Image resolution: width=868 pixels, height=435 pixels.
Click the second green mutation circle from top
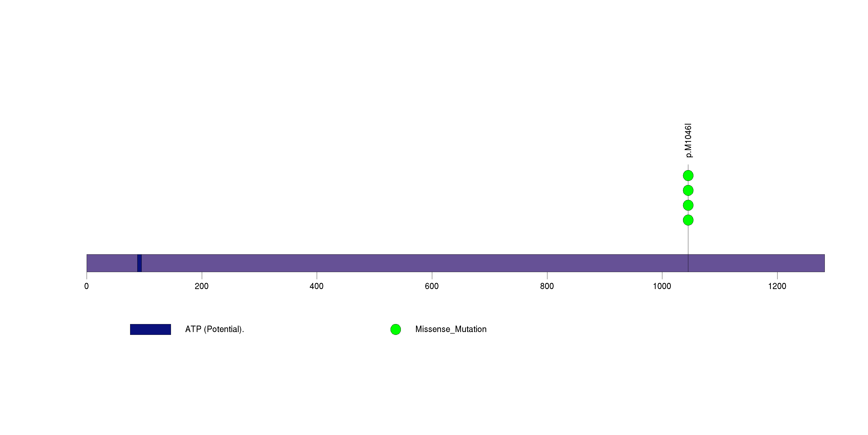(x=688, y=190)
